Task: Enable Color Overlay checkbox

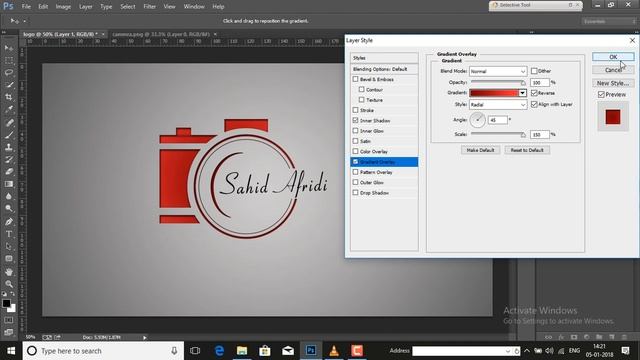Action: coord(356,151)
